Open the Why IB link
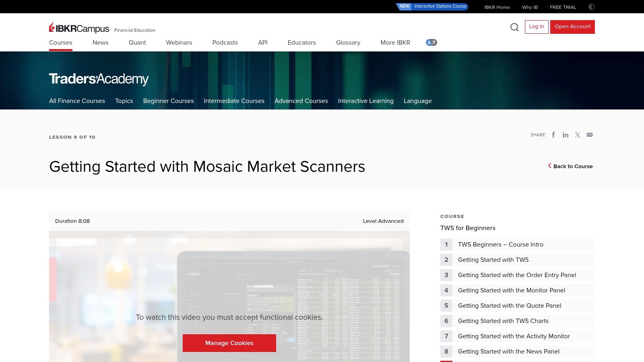Viewport: 644px width, 362px height. coord(530,7)
